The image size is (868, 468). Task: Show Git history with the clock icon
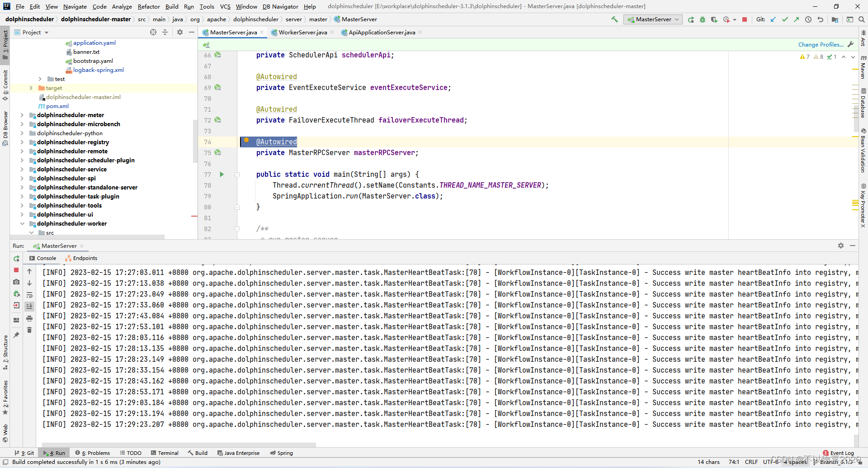(808, 19)
